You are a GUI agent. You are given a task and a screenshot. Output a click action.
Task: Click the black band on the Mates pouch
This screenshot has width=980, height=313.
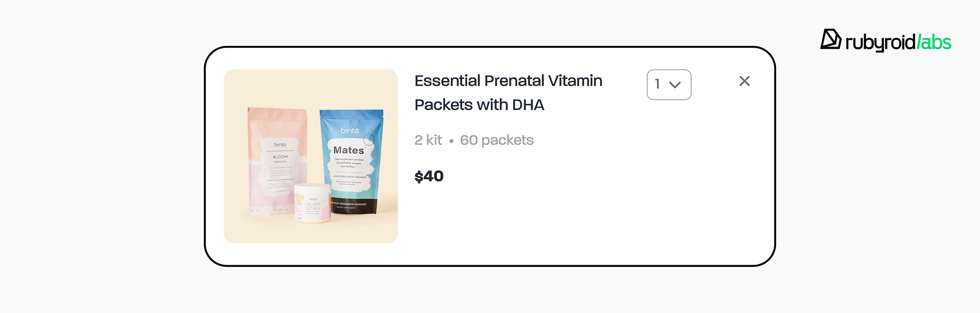[x=354, y=205]
